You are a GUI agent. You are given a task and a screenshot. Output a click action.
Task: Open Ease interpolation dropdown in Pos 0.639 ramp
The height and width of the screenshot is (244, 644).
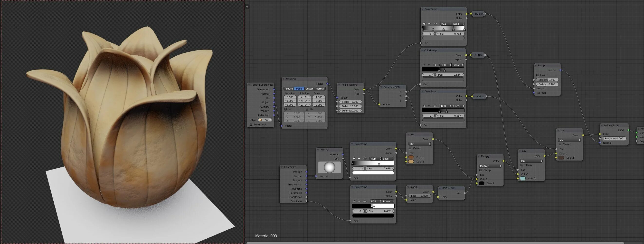point(388,159)
